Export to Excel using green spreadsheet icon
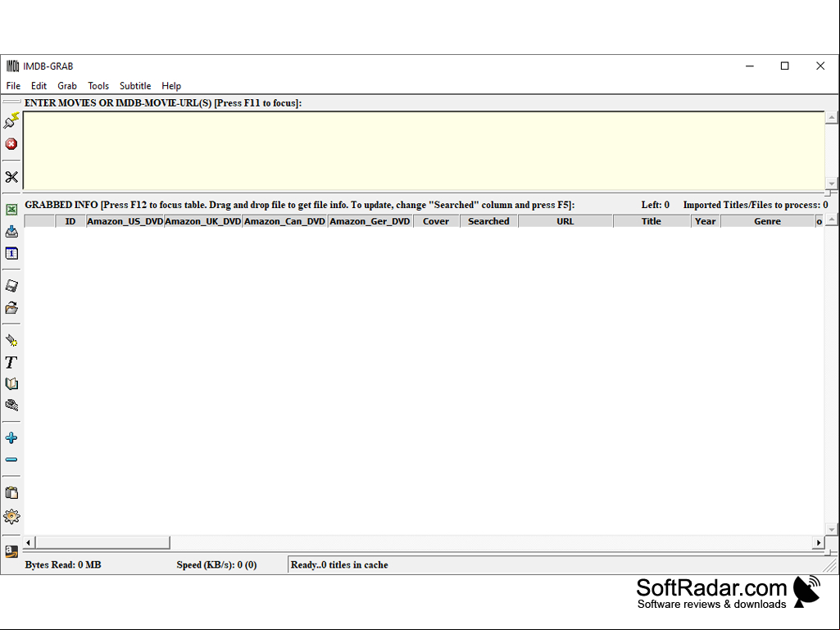 click(11, 210)
